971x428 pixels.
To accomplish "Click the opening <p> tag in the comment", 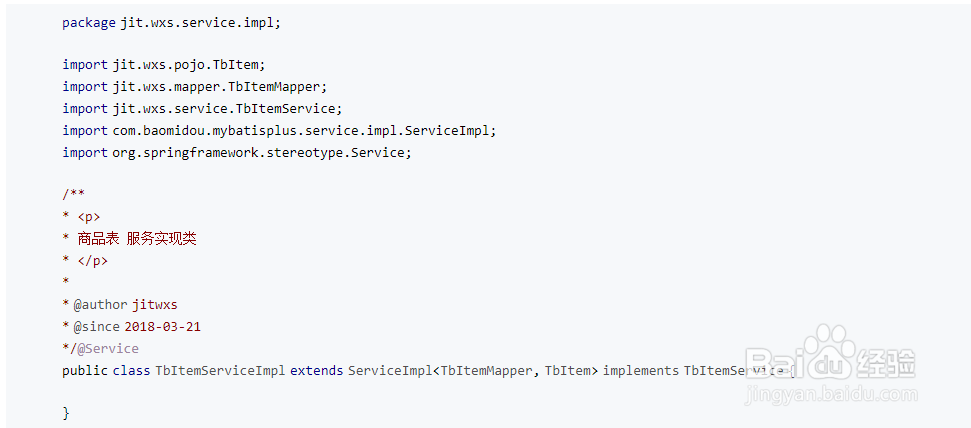I will [89, 216].
